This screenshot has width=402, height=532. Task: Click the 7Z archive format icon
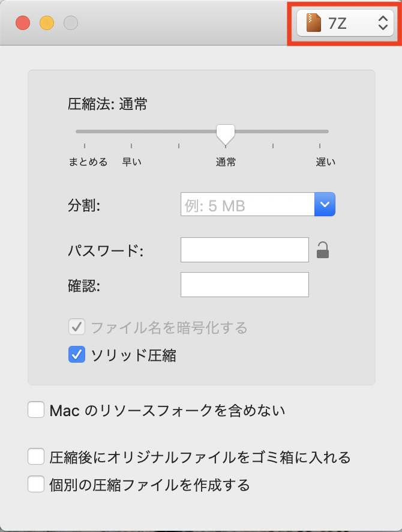point(314,24)
